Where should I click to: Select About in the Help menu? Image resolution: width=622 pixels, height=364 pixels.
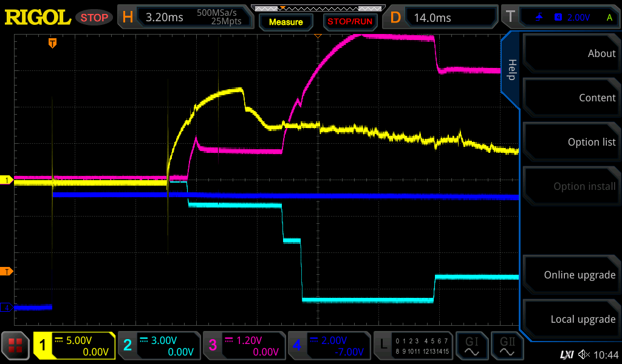coord(571,53)
